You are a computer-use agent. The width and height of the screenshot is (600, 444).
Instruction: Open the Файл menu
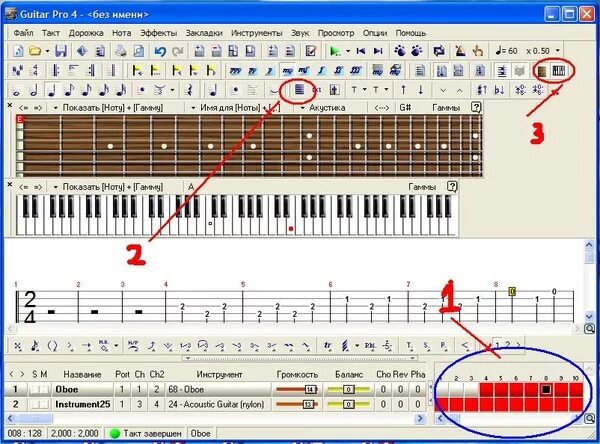(x=23, y=33)
